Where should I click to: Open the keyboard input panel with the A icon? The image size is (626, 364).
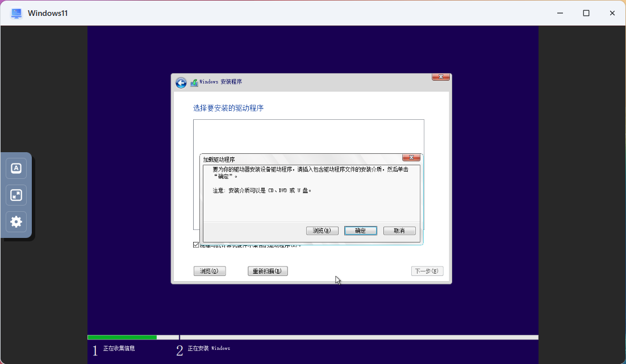click(16, 168)
